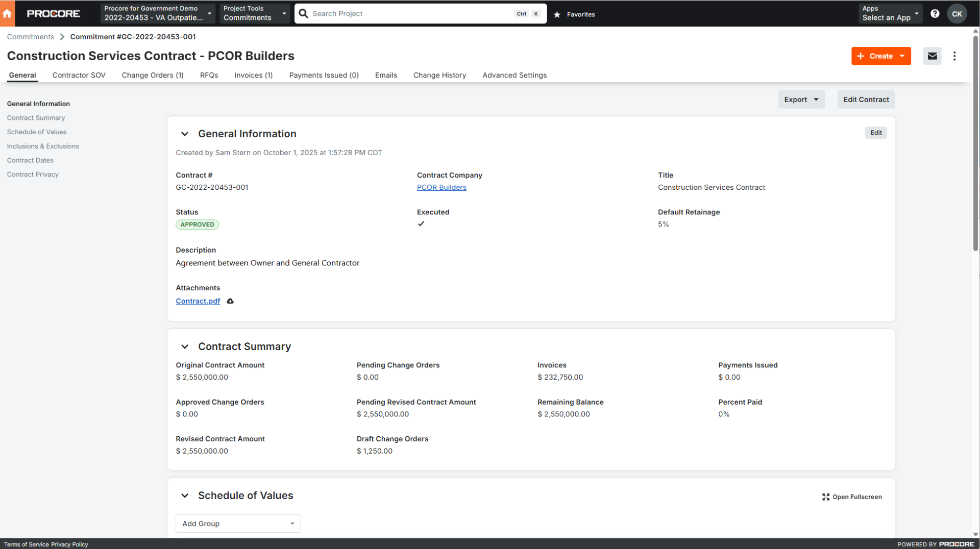The image size is (980, 549).
Task: Click the CK user avatar
Action: click(x=957, y=14)
